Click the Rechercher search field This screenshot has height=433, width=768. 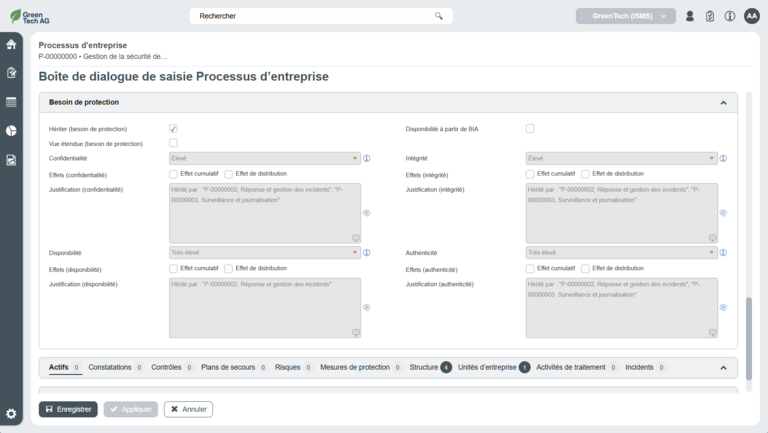click(320, 16)
